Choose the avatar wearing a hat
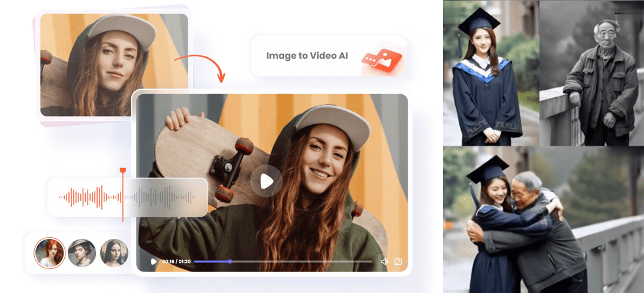 [82, 253]
